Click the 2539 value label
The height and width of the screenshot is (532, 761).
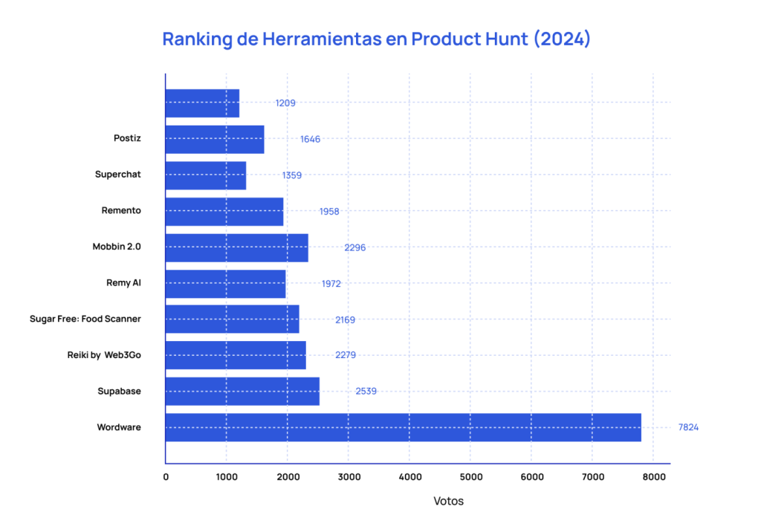coord(366,392)
